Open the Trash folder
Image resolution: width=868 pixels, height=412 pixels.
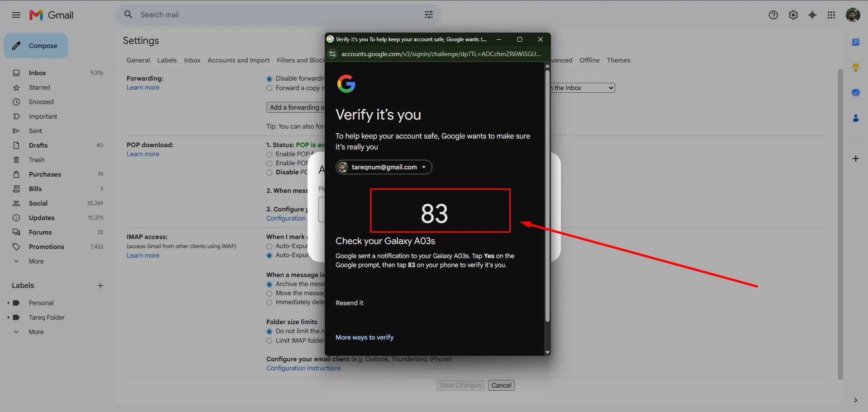click(x=58, y=160)
